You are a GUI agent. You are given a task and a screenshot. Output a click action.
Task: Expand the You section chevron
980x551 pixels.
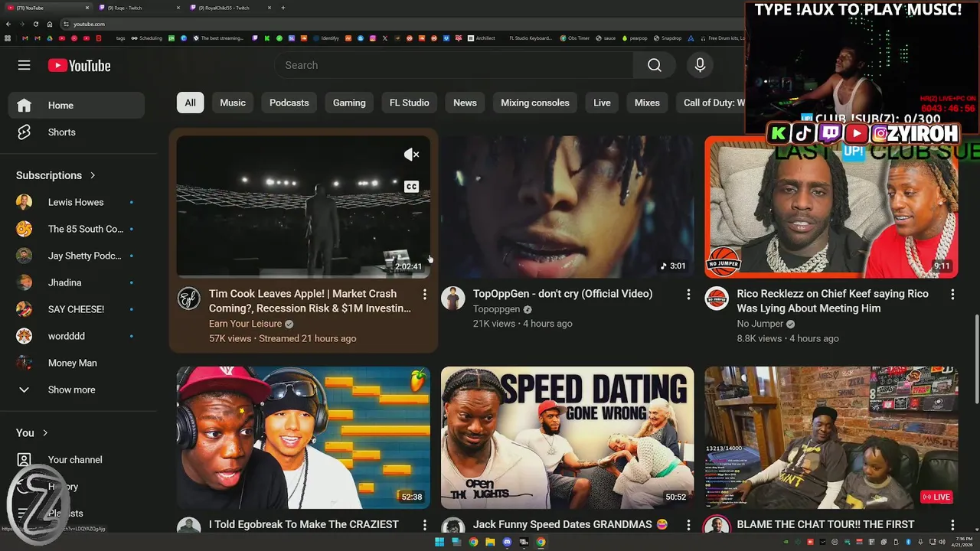pos(45,432)
